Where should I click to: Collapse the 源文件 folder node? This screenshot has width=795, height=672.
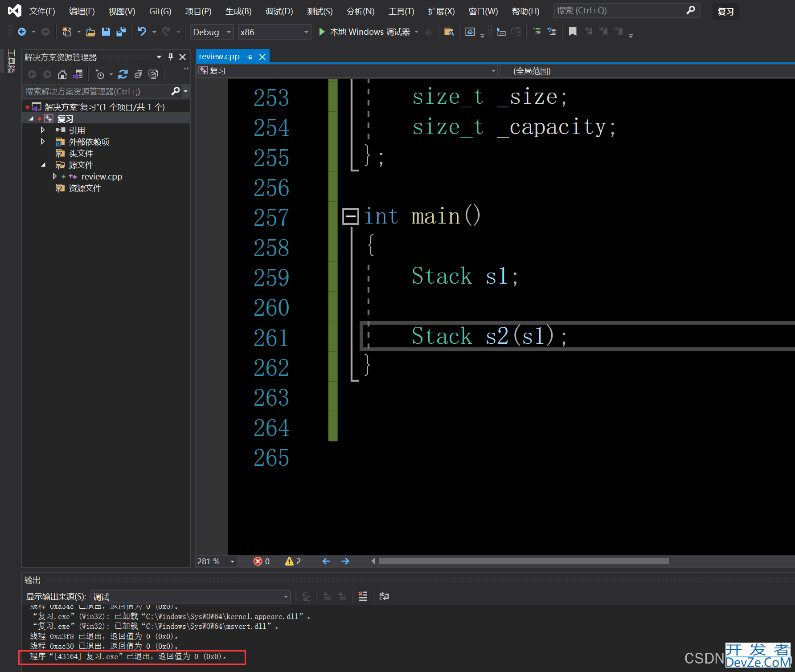[43, 165]
